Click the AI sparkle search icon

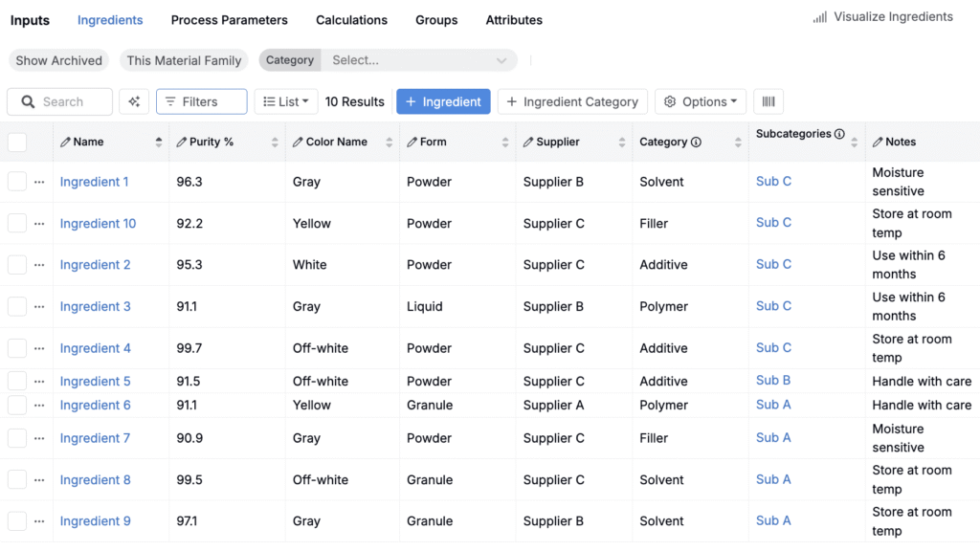134,101
